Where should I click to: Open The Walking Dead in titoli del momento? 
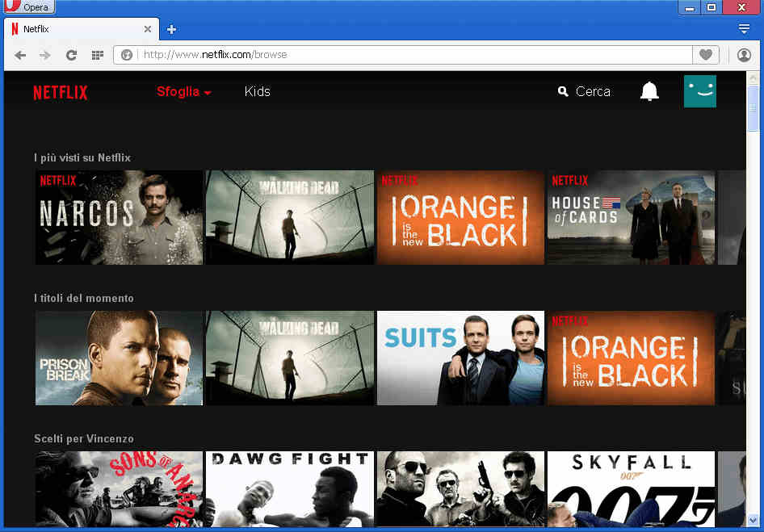point(290,358)
